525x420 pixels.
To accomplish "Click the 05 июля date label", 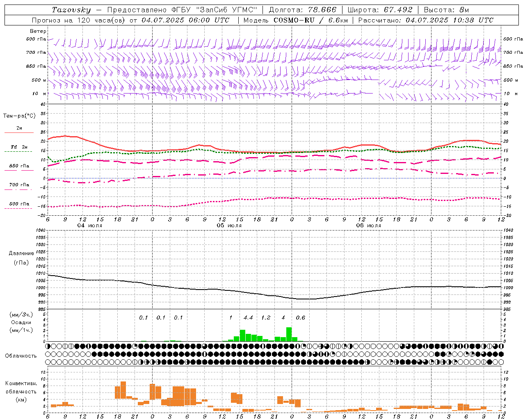I will click(x=229, y=226).
